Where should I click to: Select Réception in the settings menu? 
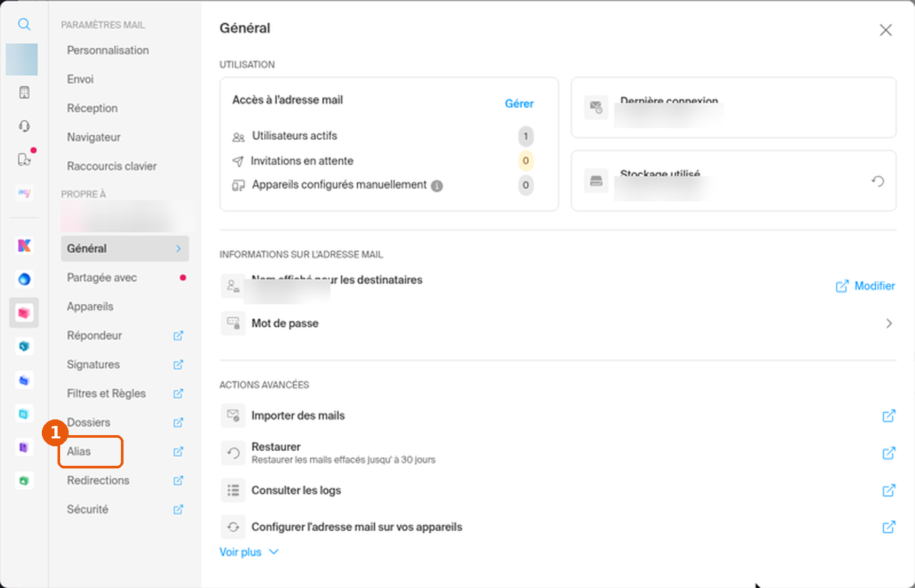pyautogui.click(x=92, y=108)
